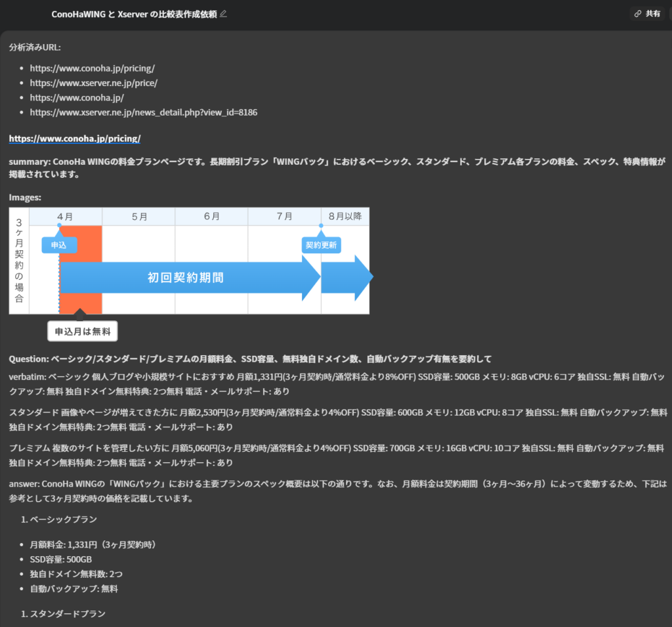Click the answer: paragraph about WINGパック
The image size is (672, 627).
(x=338, y=490)
